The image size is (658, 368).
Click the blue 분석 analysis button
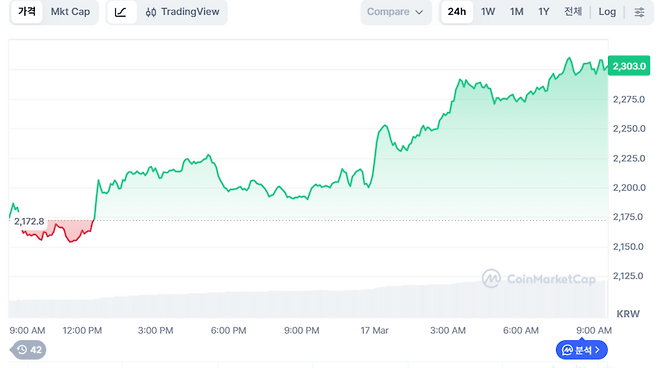582,350
